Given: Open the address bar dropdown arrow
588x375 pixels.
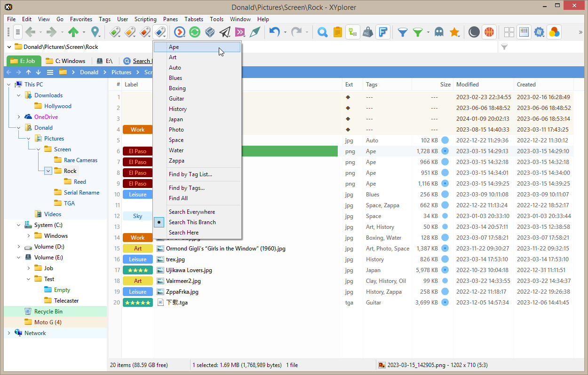Looking at the screenshot, I should click(9, 47).
